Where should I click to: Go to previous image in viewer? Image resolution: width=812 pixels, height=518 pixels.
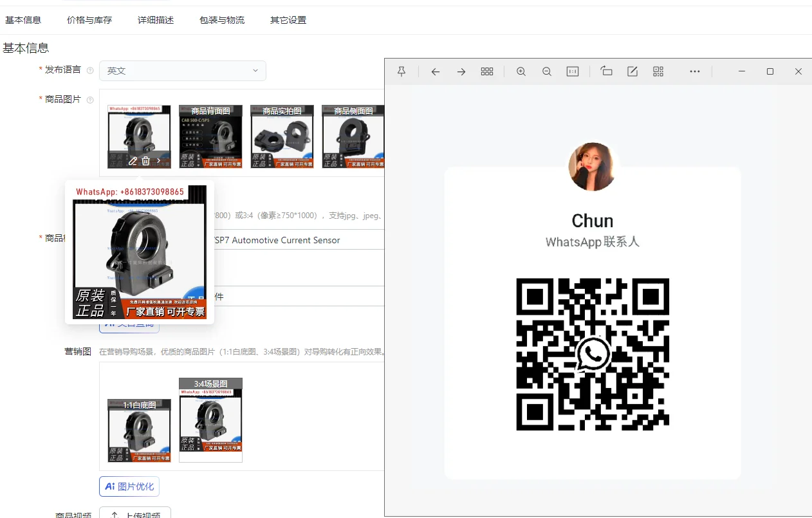436,71
